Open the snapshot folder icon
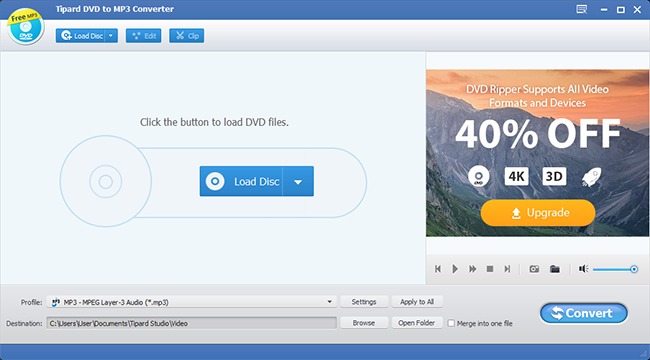 (x=555, y=269)
